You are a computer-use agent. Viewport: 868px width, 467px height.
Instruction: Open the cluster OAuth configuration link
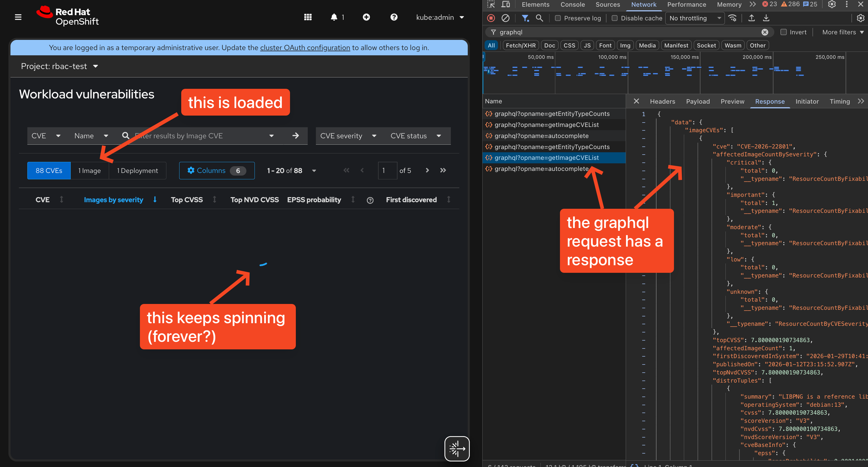point(305,47)
